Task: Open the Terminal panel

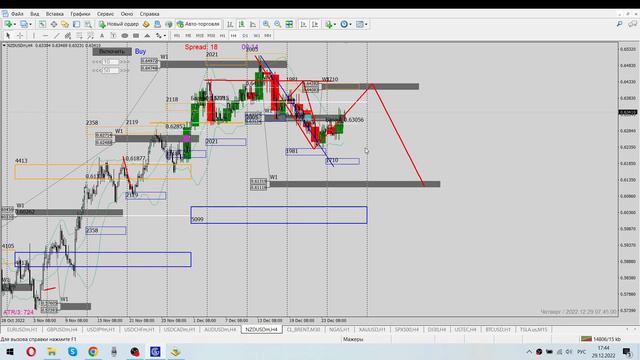Action: (x=76, y=24)
